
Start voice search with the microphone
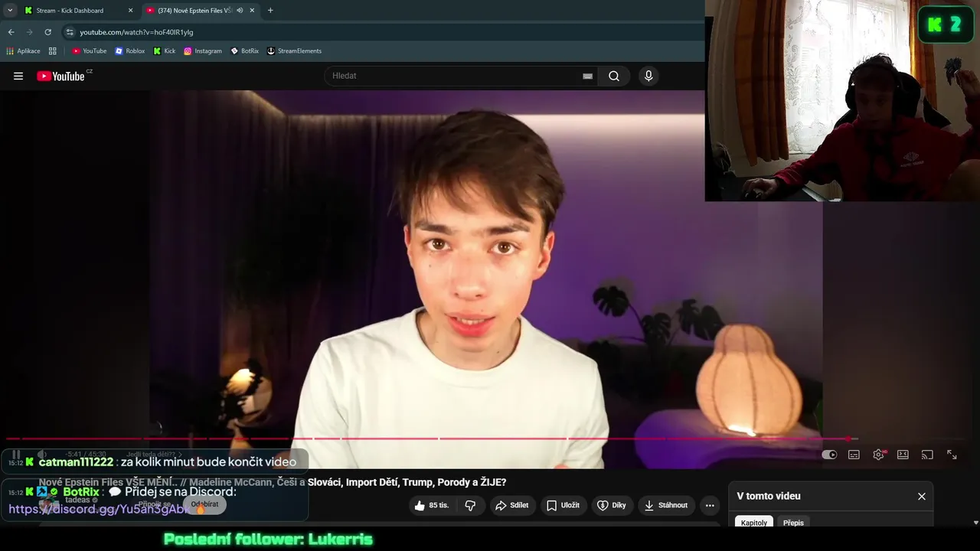pyautogui.click(x=648, y=76)
